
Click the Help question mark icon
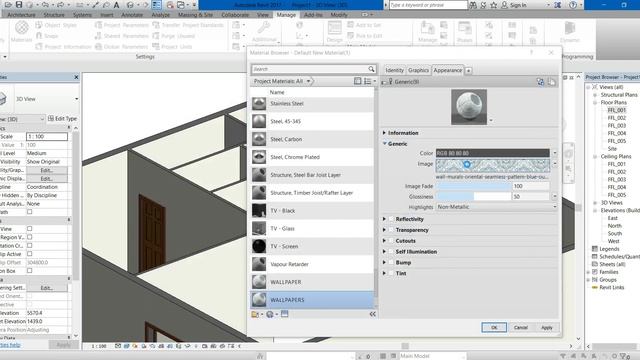[x=573, y=5]
